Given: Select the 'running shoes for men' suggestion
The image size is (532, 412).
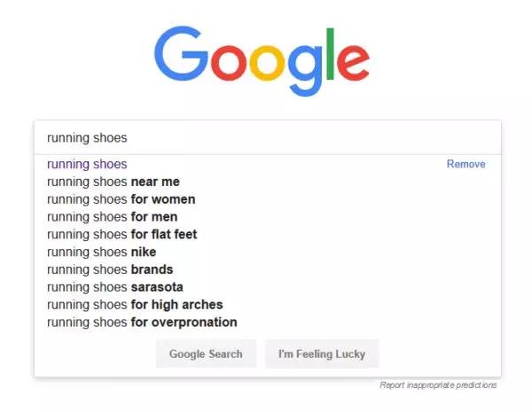Looking at the screenshot, I should [112, 217].
